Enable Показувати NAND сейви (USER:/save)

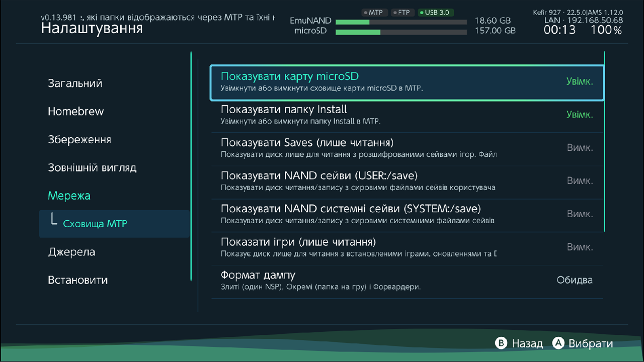pos(407,182)
